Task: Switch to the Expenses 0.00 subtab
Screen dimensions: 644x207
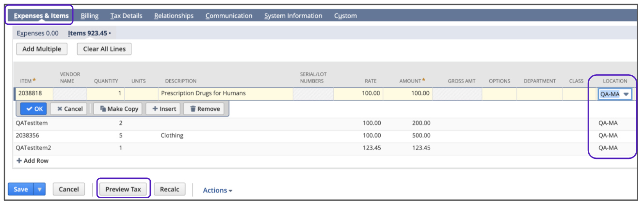Action: (37, 33)
